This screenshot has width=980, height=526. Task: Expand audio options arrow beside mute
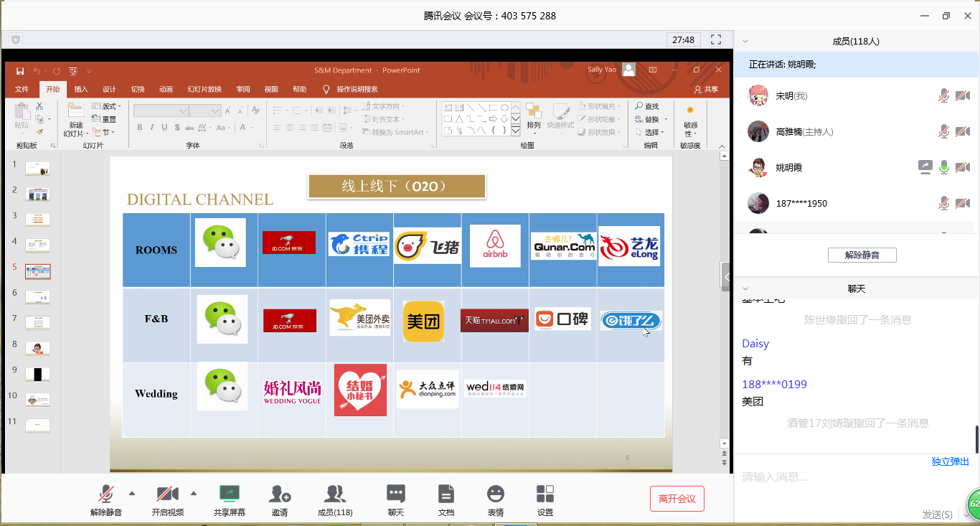(132, 493)
